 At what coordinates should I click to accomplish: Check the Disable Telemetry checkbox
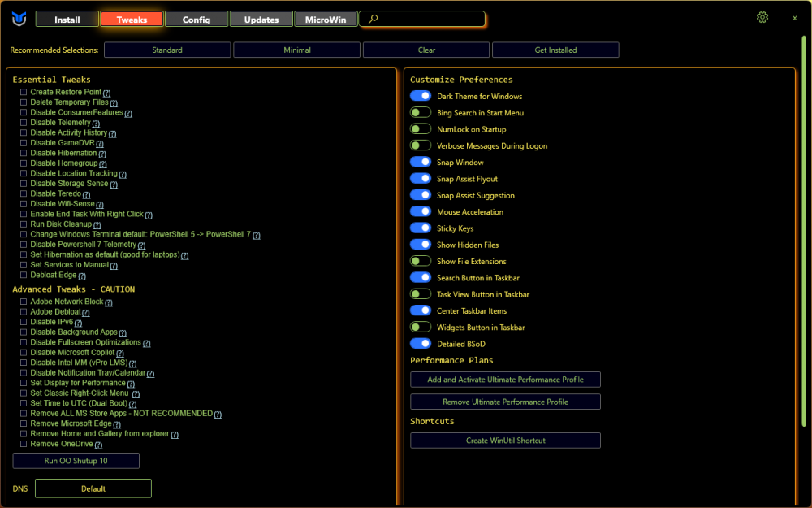(x=24, y=123)
